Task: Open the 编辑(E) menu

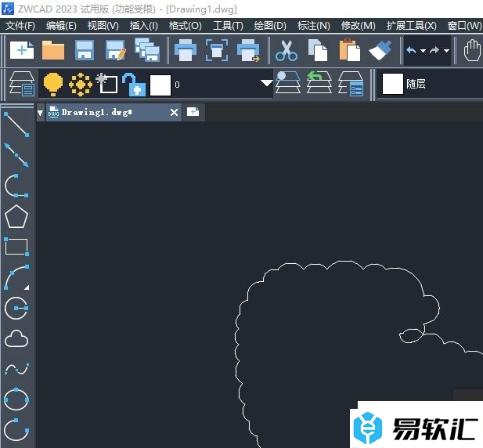Action: pos(61,26)
